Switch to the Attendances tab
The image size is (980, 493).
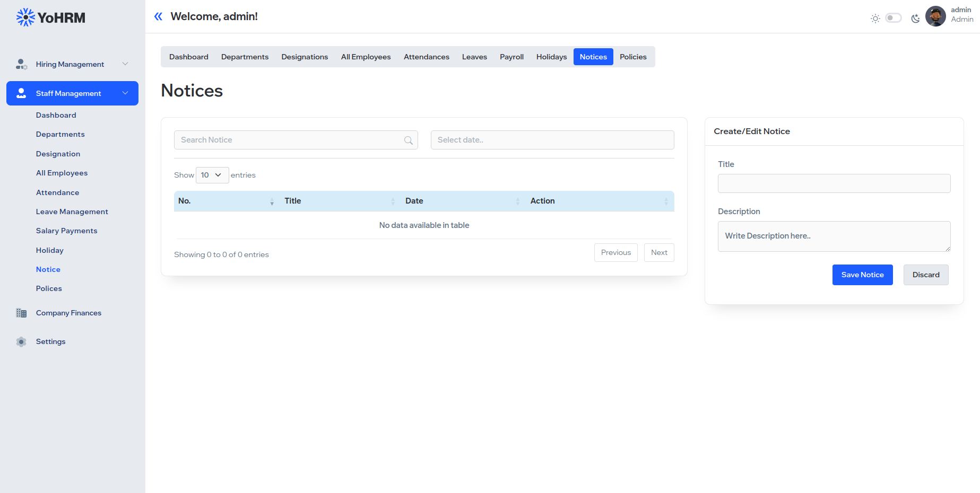tap(427, 57)
